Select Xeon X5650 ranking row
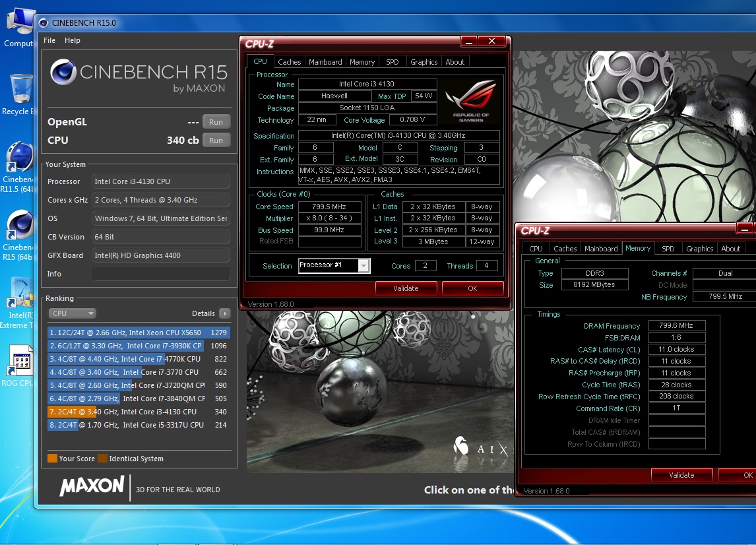This screenshot has width=756, height=545. click(x=139, y=333)
